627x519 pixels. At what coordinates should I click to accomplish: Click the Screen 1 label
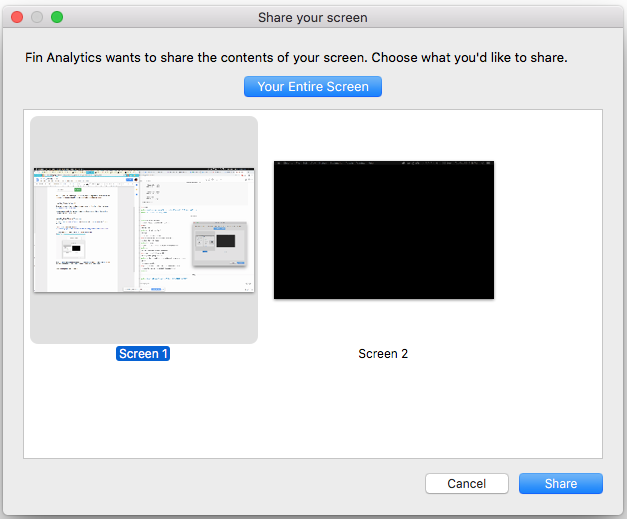point(143,353)
